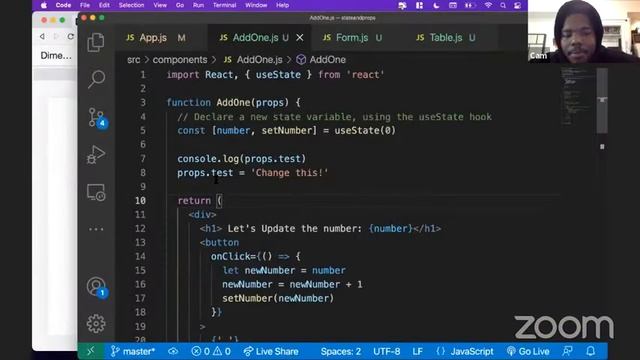Viewport: 640px width, 360px height.
Task: Click setNumber(newNumber) on line 17
Action: [278, 298]
